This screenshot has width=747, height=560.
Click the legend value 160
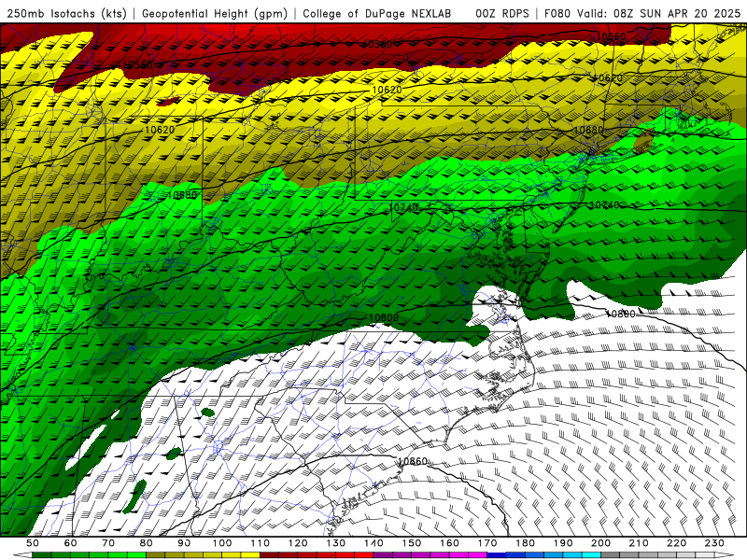click(x=449, y=543)
